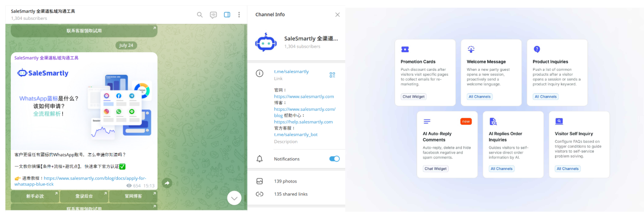Click the 654 views counter on the post

click(134, 186)
